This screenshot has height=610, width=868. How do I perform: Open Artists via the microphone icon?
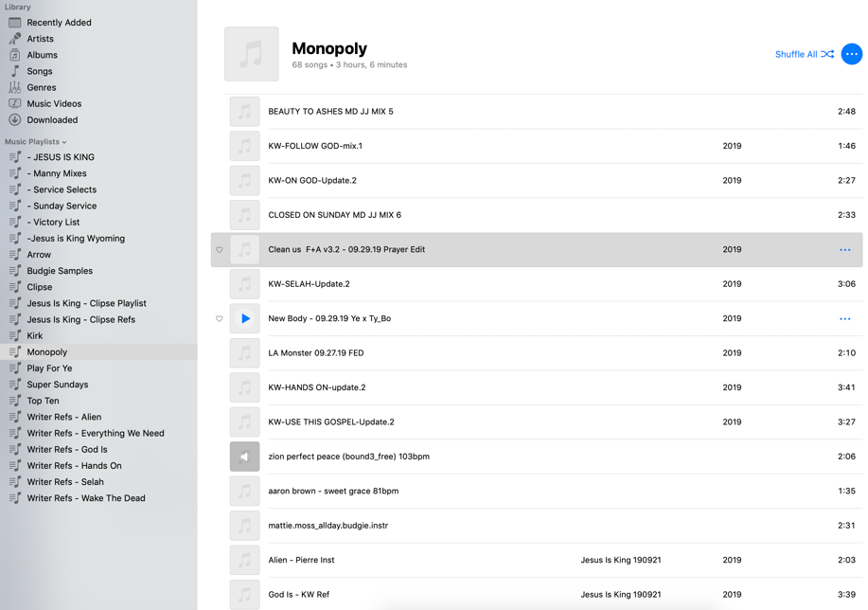(x=15, y=39)
